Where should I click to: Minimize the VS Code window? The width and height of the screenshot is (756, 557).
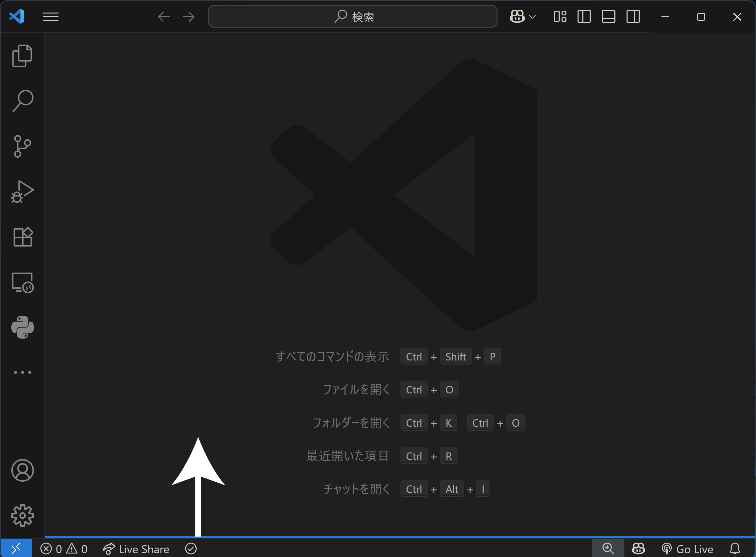coord(665,17)
